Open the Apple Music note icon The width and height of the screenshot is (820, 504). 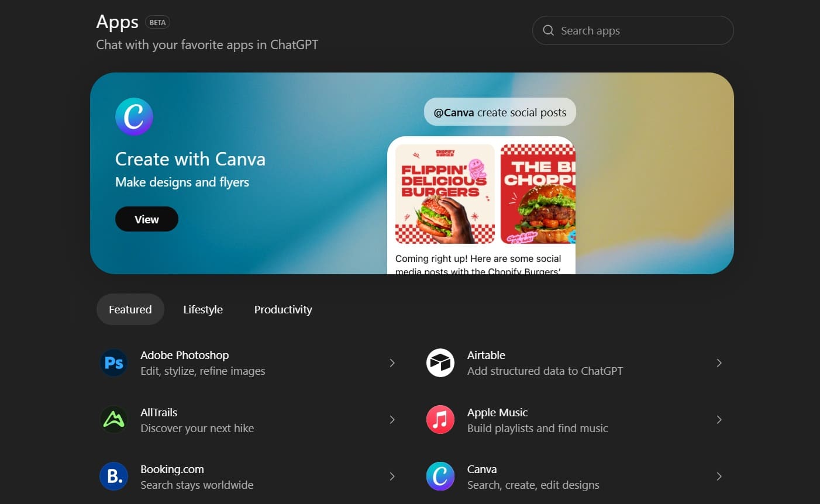coord(440,419)
